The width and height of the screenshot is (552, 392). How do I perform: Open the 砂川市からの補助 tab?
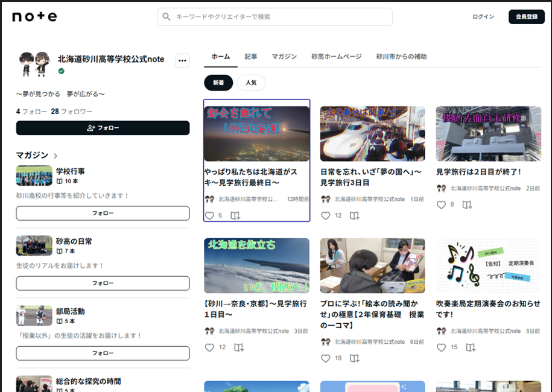(x=401, y=57)
